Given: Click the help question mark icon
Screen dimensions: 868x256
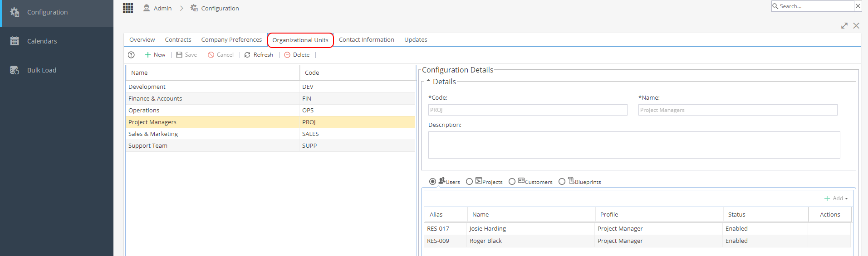Looking at the screenshot, I should pyautogui.click(x=131, y=55).
